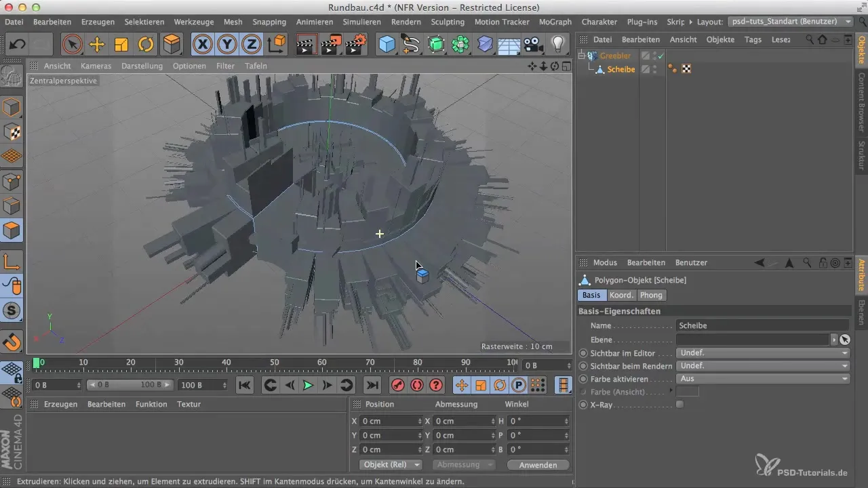Play the animation forward
This screenshot has height=488, width=868.
click(x=308, y=385)
